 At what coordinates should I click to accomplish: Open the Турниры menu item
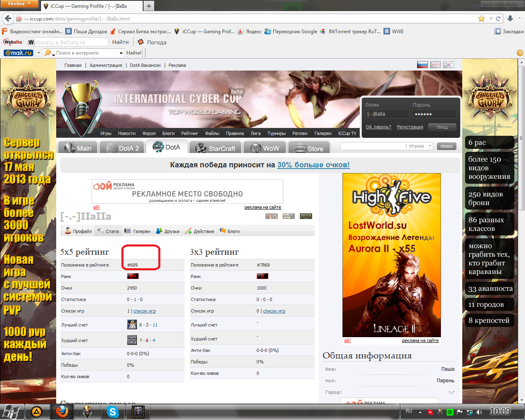[276, 133]
